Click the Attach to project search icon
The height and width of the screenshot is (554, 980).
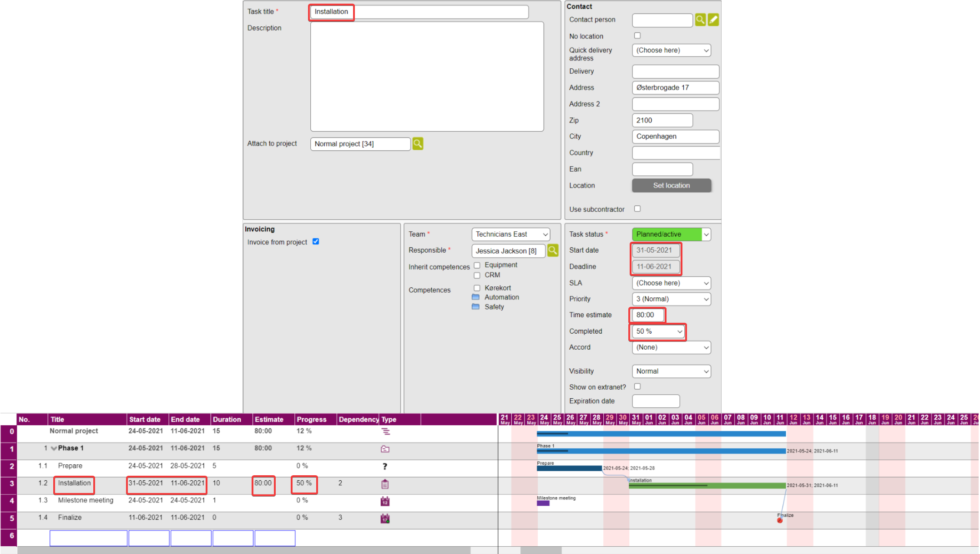[x=418, y=144]
